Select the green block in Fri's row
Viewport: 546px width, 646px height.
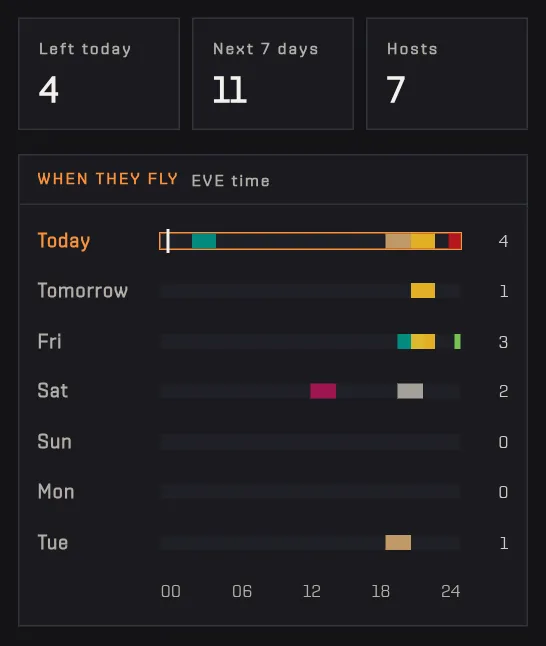pos(457,342)
